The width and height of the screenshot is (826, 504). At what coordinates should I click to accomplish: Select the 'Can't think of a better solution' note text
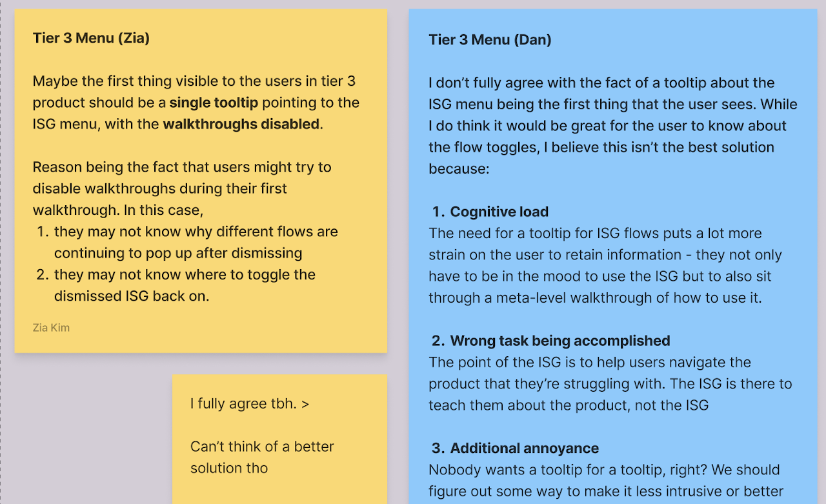(x=262, y=457)
